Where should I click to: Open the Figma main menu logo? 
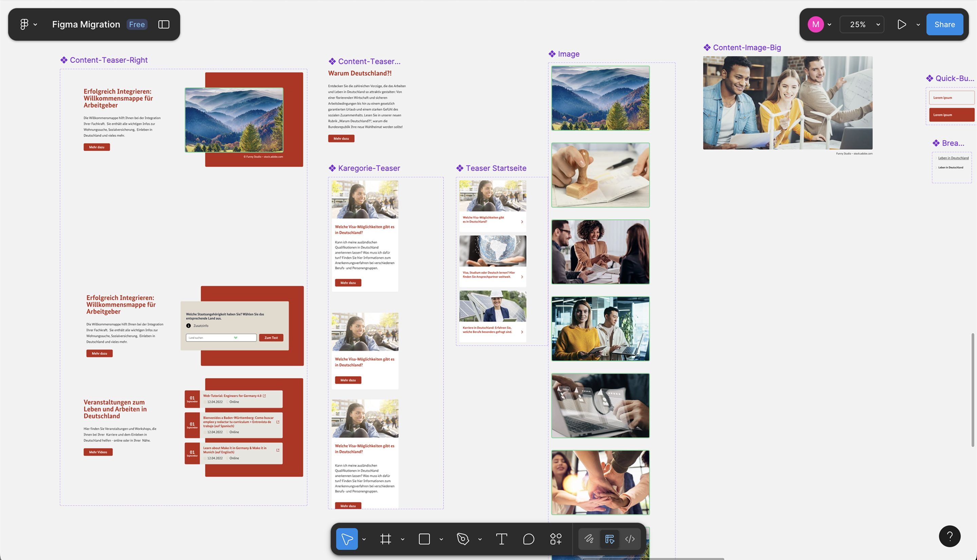click(x=24, y=24)
